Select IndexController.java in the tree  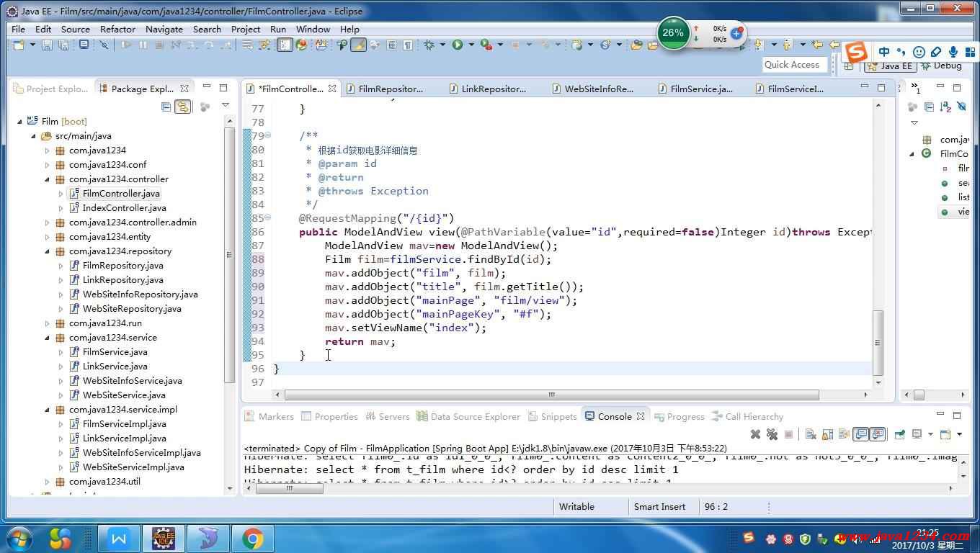(x=124, y=207)
